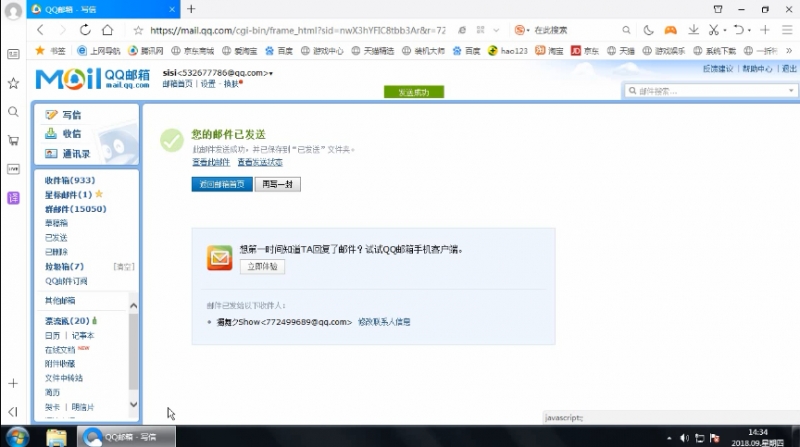The height and width of the screenshot is (447, 800).
Task: Click the search magnifier in the browser toolbar
Action: (x=626, y=30)
